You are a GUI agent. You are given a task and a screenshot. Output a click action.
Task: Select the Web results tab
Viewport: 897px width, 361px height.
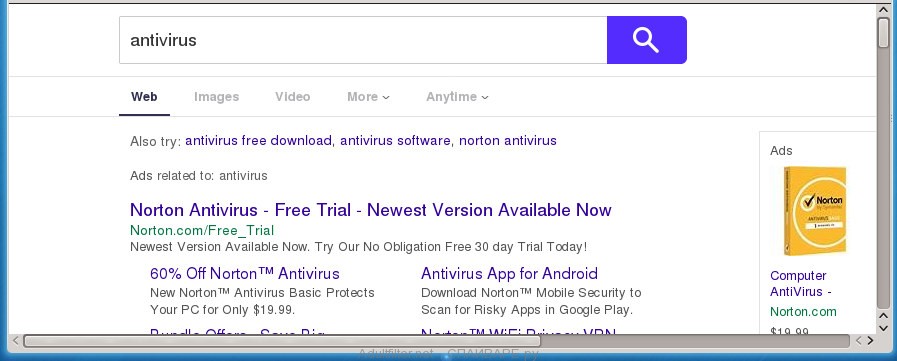(x=144, y=97)
